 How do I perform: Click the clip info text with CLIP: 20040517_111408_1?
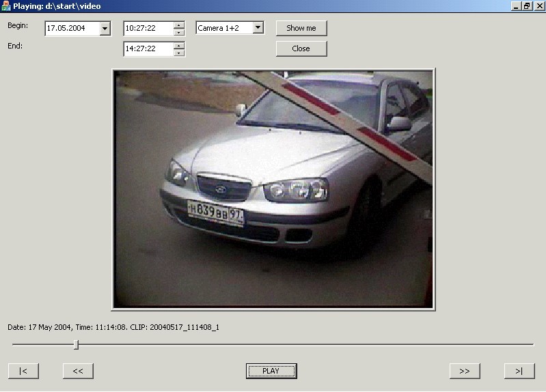[x=113, y=327]
